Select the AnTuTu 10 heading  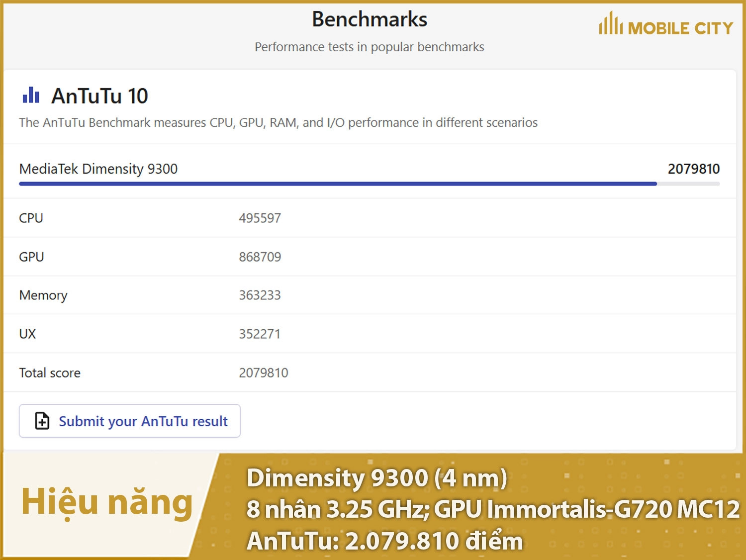coord(99,96)
